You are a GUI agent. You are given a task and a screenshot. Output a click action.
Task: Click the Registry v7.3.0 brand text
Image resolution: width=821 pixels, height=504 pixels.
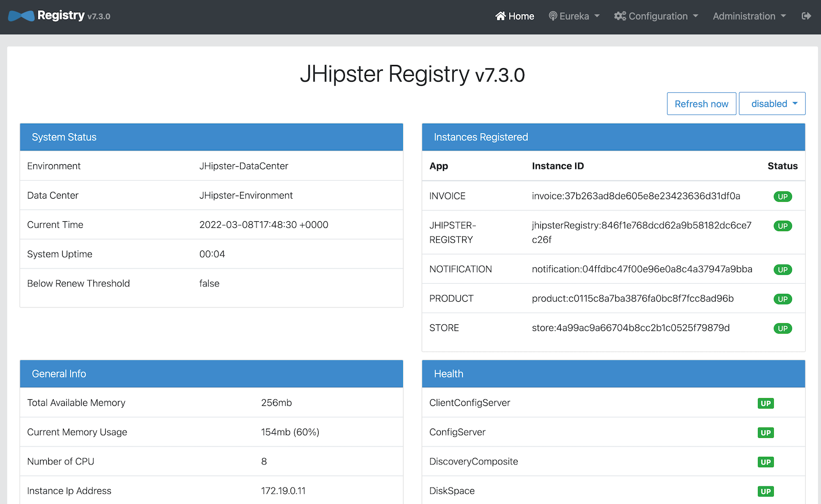(x=73, y=16)
